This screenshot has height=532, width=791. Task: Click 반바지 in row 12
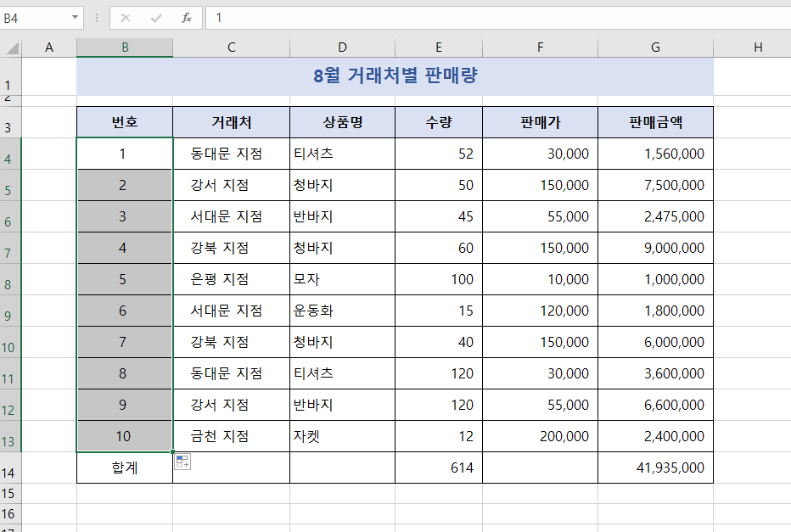[x=342, y=405]
